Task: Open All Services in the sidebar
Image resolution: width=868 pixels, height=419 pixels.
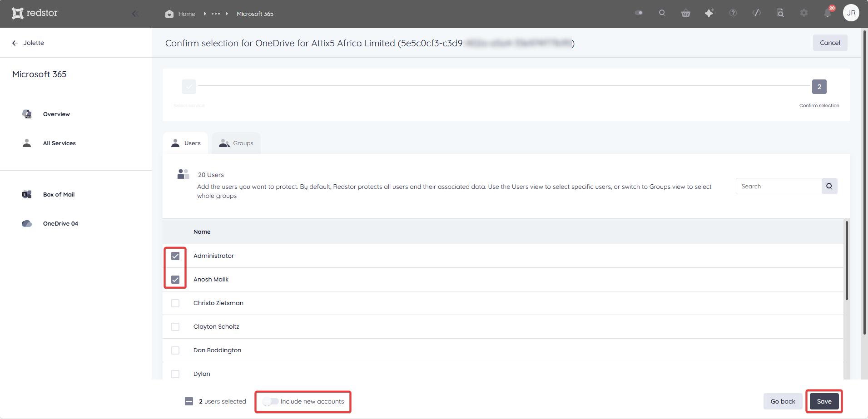Action: click(x=60, y=143)
